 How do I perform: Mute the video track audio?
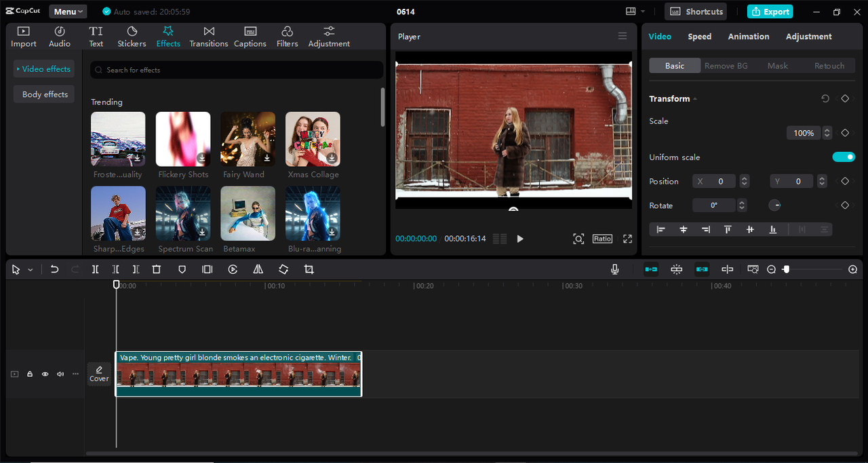coord(60,374)
